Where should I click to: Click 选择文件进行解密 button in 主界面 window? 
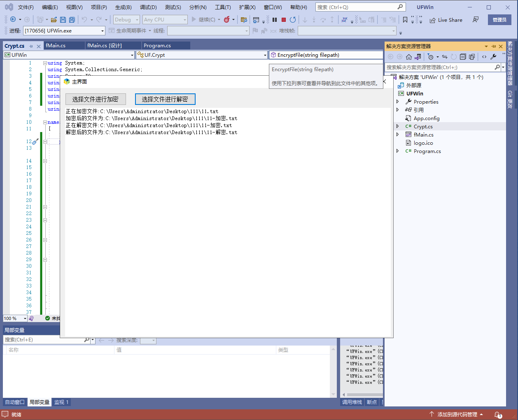point(165,99)
